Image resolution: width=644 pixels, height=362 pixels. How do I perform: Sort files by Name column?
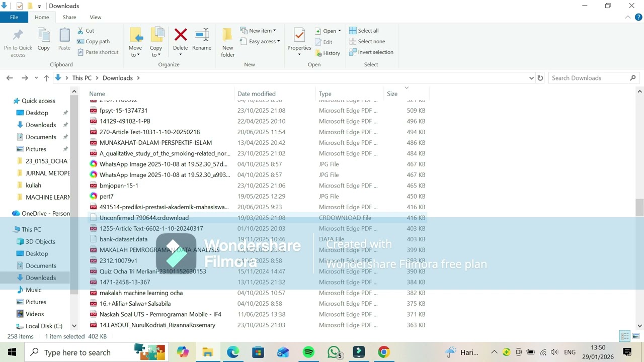click(x=161, y=94)
